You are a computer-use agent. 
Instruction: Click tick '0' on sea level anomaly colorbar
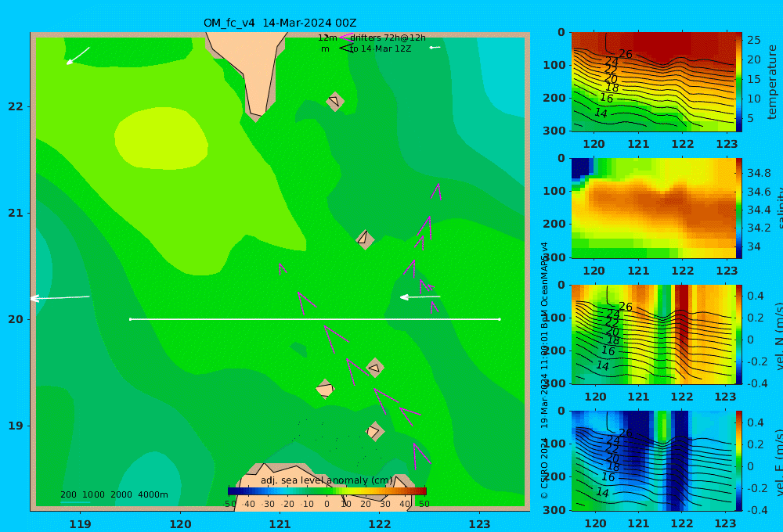pos(327,504)
